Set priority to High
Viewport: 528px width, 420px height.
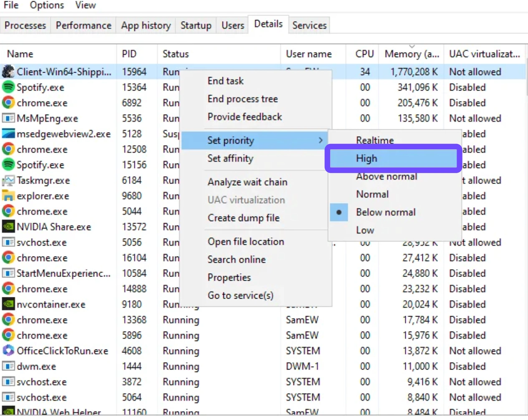pos(366,158)
